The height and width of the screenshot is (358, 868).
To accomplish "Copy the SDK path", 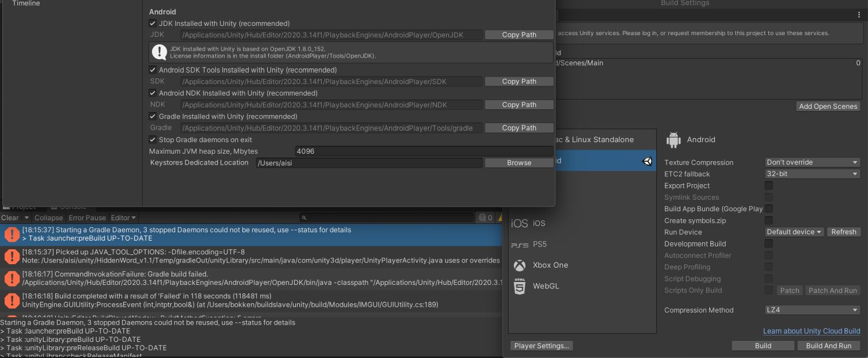I will [x=519, y=81].
